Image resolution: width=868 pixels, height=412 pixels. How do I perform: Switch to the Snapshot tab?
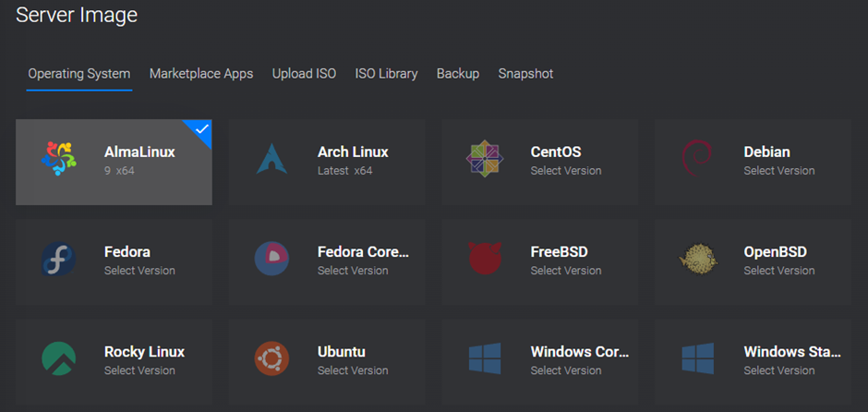coord(526,74)
